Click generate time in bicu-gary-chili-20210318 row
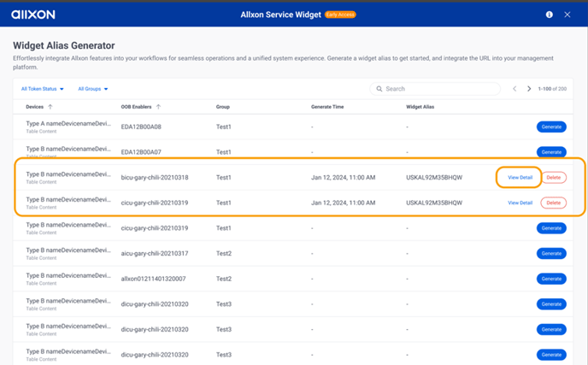Image resolution: width=588 pixels, height=365 pixels. [343, 178]
